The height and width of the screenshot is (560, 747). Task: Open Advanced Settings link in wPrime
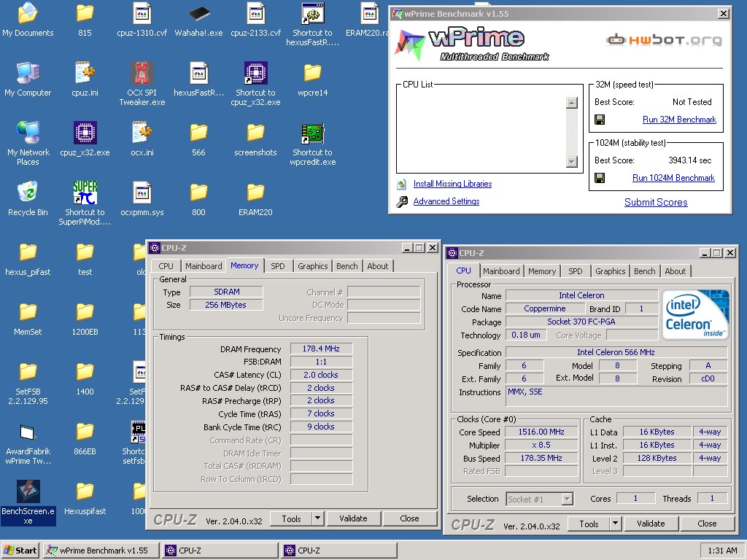click(x=446, y=201)
